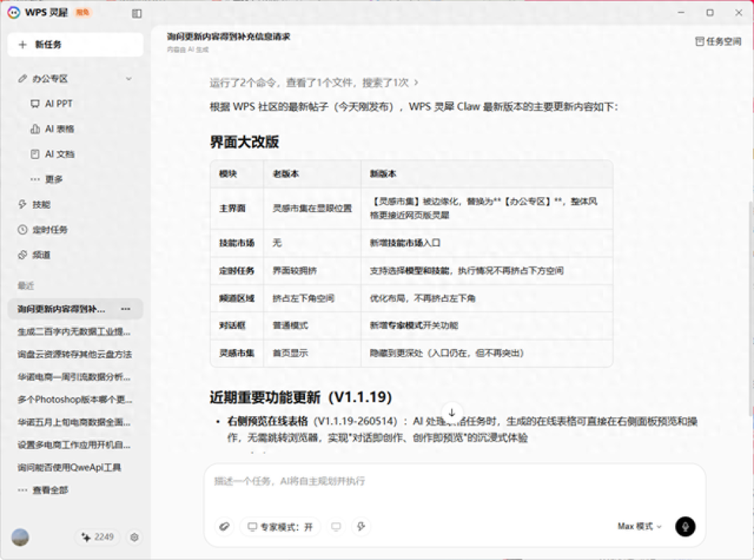Open the user avatar profile
754x560 pixels.
[20, 537]
